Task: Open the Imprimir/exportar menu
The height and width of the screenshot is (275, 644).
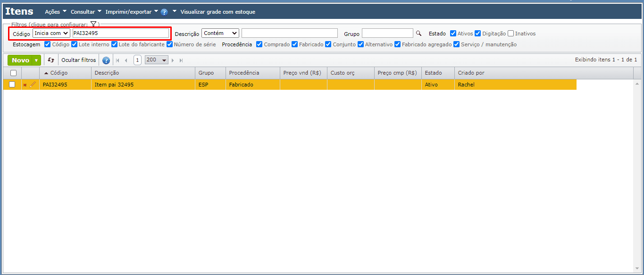Action: pyautogui.click(x=132, y=12)
